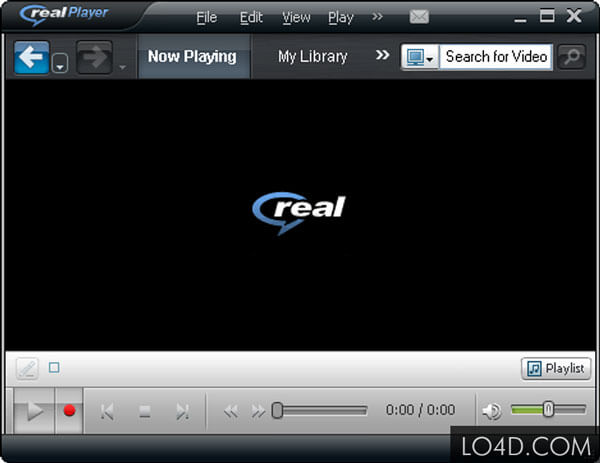Click the Play button
The width and height of the screenshot is (600, 463).
34,411
